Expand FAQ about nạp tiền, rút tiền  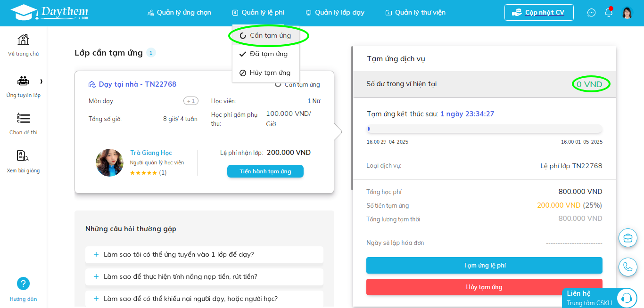tap(204, 276)
